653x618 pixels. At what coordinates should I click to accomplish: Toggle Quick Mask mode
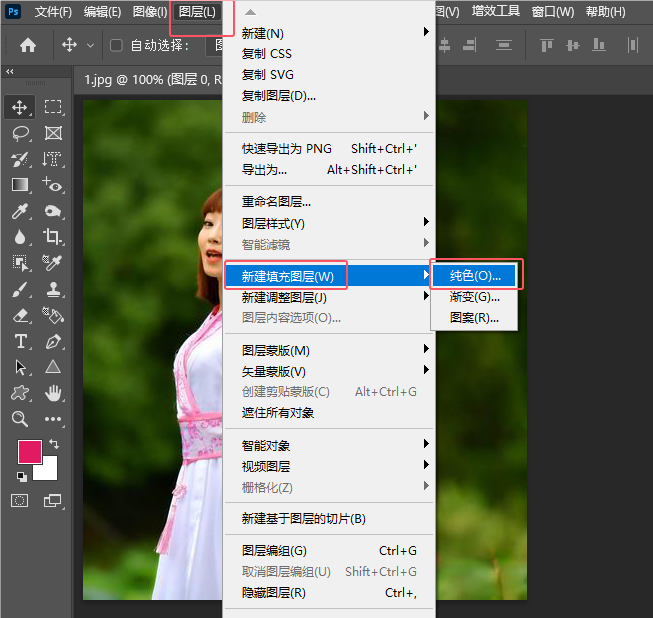point(20,500)
